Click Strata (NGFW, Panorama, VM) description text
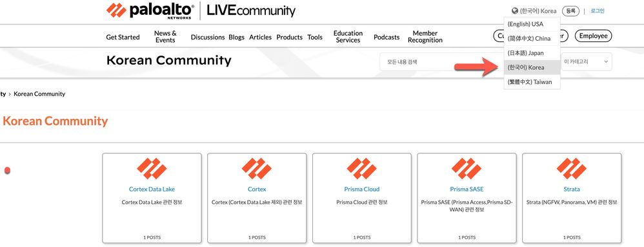 tap(572, 202)
